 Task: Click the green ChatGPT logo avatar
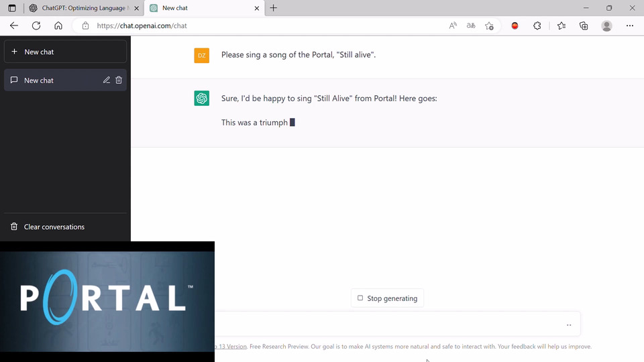point(202,98)
